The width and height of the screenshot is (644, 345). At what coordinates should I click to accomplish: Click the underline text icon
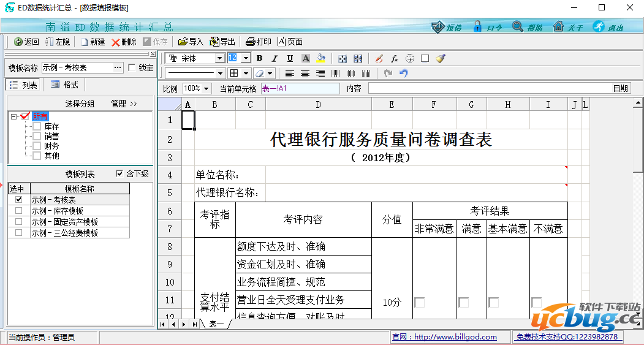[290, 58]
